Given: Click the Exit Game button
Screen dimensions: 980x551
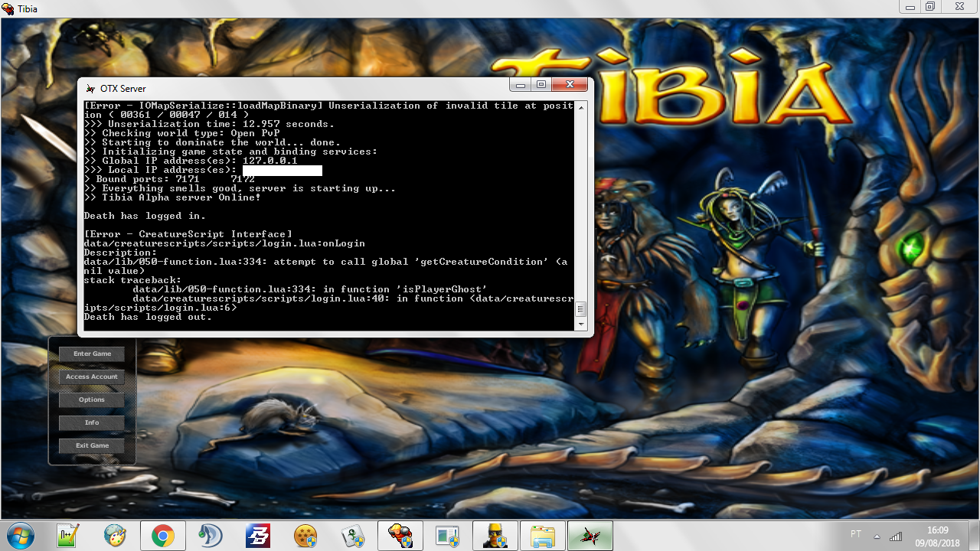Looking at the screenshot, I should 92,445.
